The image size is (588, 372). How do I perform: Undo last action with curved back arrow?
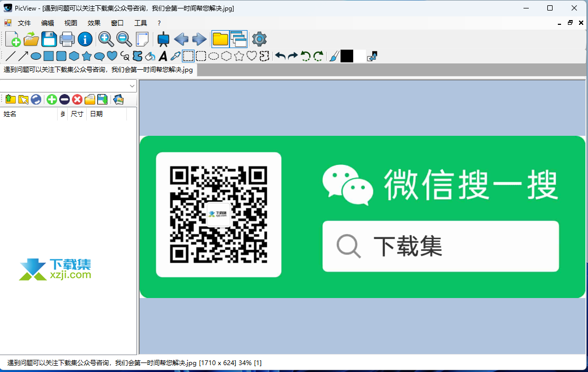(280, 56)
